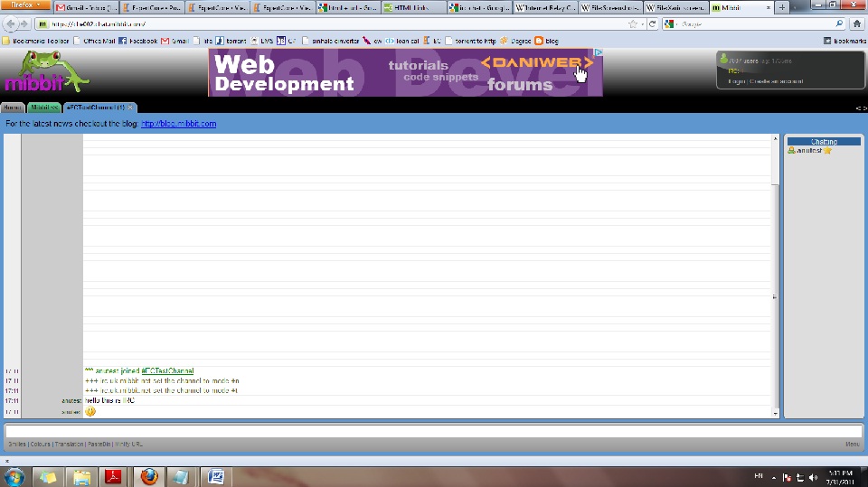Screen dimensions: 868x487
Task: Switch to the Home tab in Mibbit
Action: pyautogui.click(x=13, y=108)
